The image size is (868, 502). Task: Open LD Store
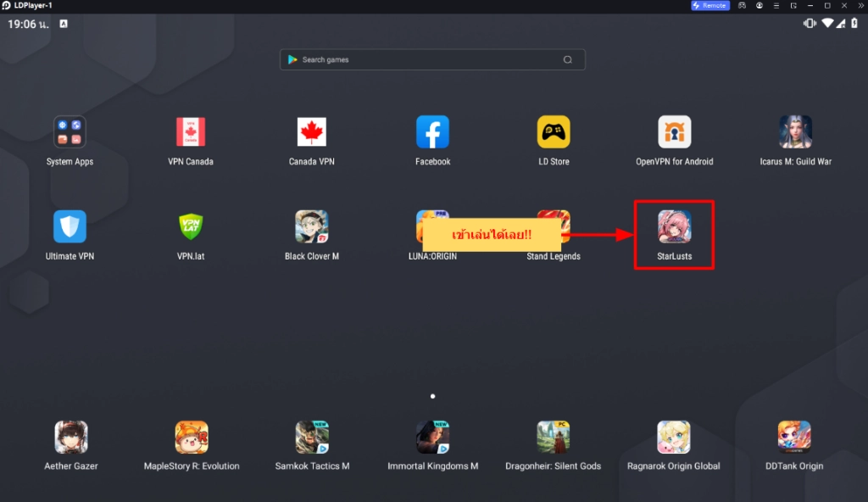[554, 132]
